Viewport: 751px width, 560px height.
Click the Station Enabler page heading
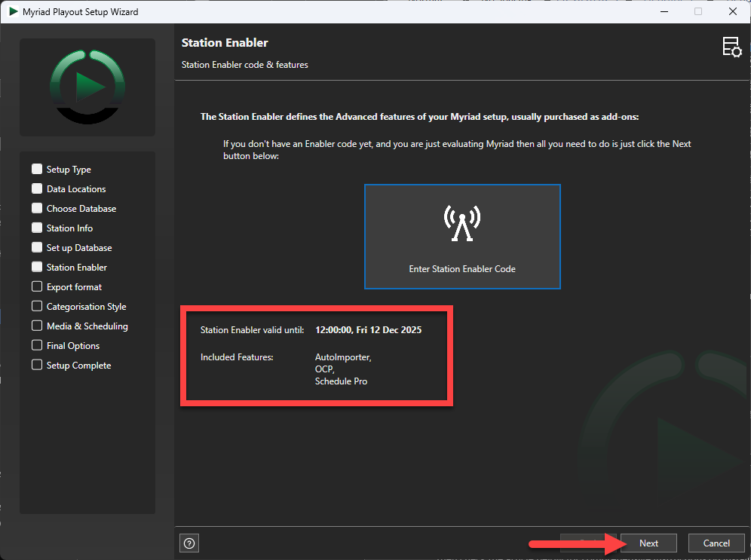(225, 43)
